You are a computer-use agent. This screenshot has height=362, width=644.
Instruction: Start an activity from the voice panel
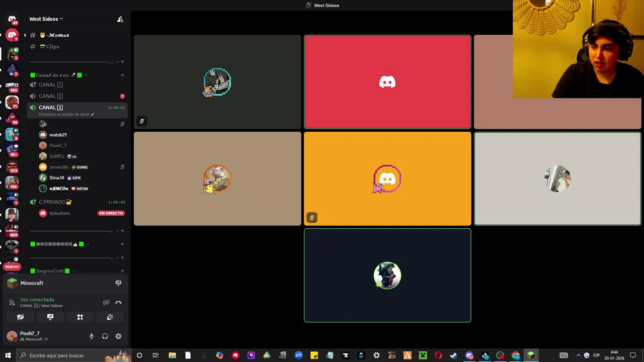click(80, 317)
